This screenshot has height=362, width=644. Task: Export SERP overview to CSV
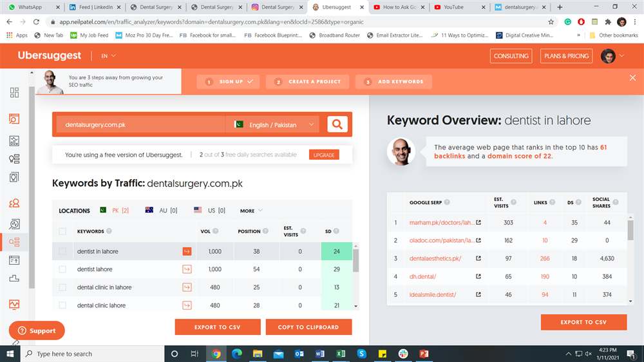[x=583, y=322]
